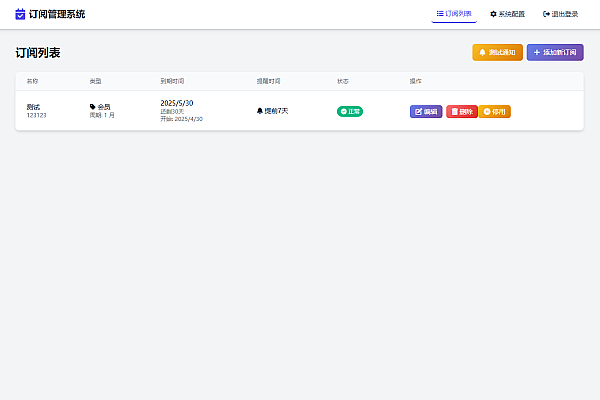Delete the 测试 subscription
This screenshot has width=600, height=400.
click(462, 111)
